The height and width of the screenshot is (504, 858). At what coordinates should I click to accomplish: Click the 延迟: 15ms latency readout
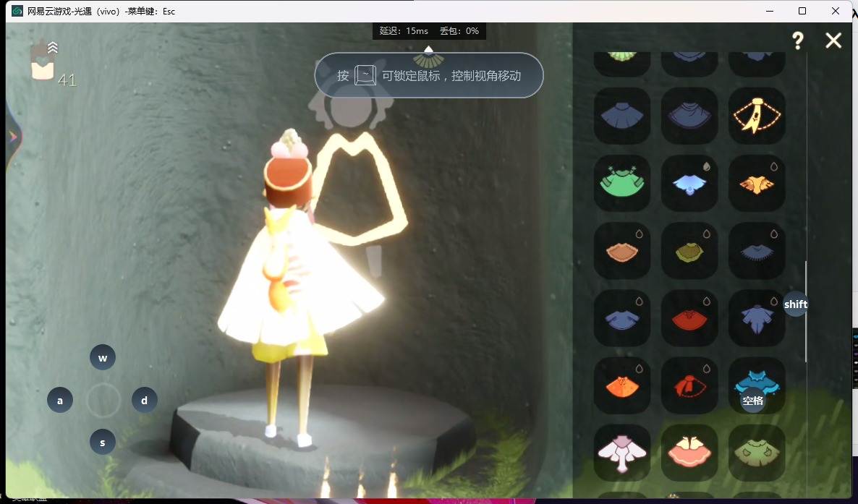coord(404,31)
